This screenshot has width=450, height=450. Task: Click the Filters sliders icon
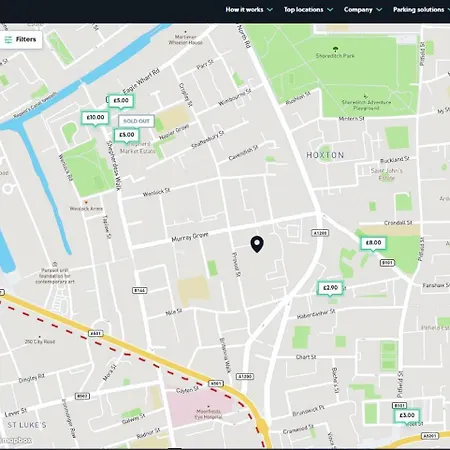8,40
